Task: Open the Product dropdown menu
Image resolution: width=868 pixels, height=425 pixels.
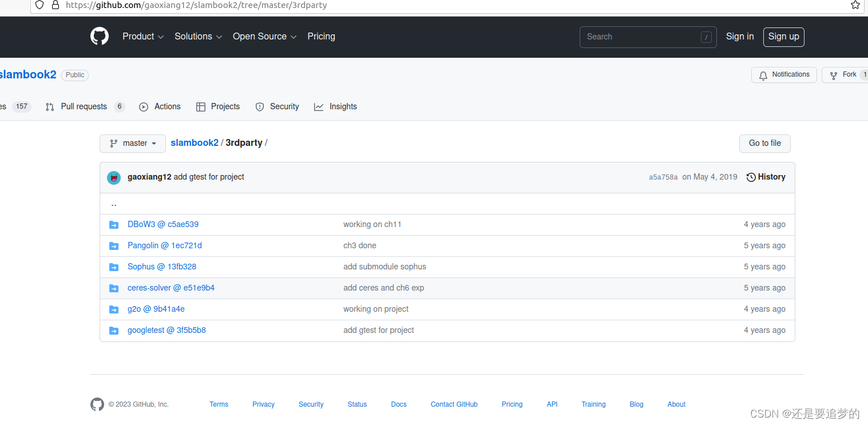Action: pyautogui.click(x=143, y=37)
